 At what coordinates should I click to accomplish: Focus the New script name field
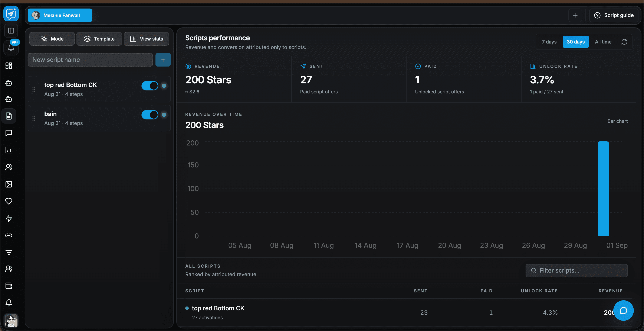pyautogui.click(x=90, y=60)
